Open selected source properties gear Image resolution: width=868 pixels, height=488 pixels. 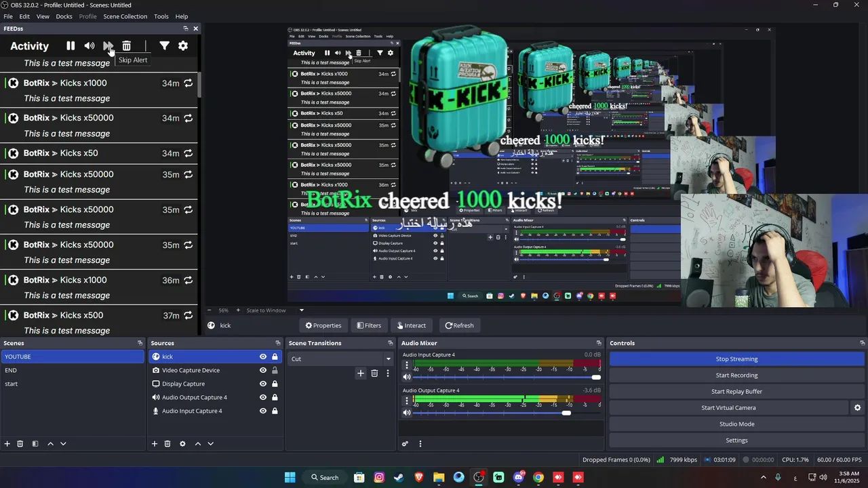coord(182,444)
